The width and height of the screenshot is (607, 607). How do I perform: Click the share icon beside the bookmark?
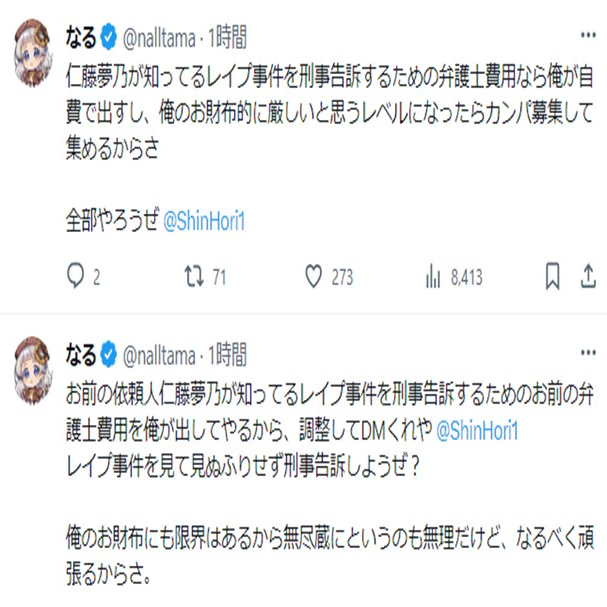[x=588, y=276]
